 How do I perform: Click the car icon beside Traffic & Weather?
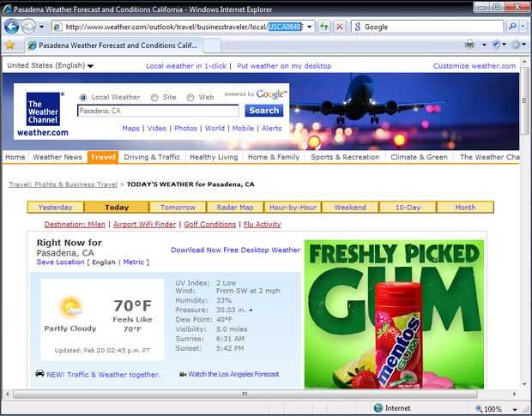[39, 374]
